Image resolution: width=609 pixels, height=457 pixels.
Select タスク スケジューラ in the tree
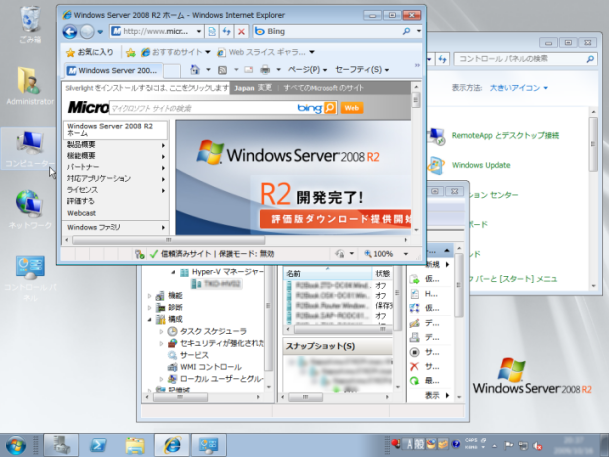click(x=213, y=331)
